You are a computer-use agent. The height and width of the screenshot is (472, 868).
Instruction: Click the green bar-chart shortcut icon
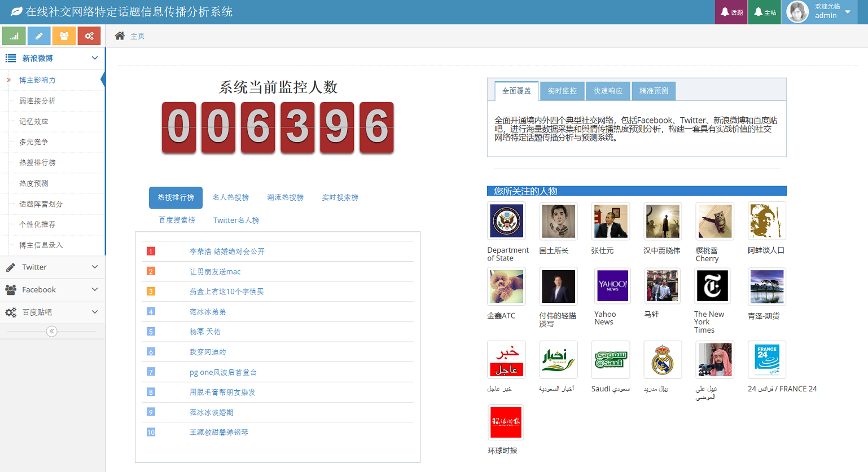(14, 36)
